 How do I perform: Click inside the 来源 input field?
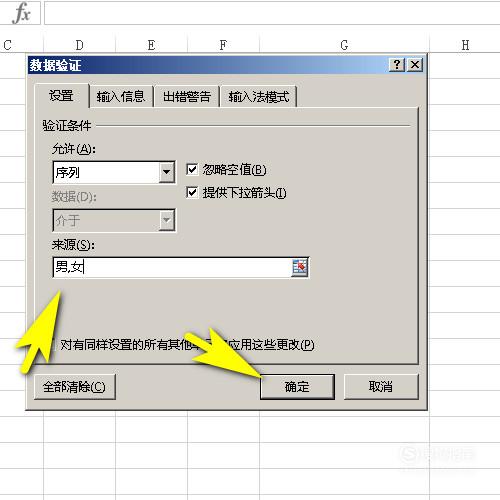tap(172, 267)
